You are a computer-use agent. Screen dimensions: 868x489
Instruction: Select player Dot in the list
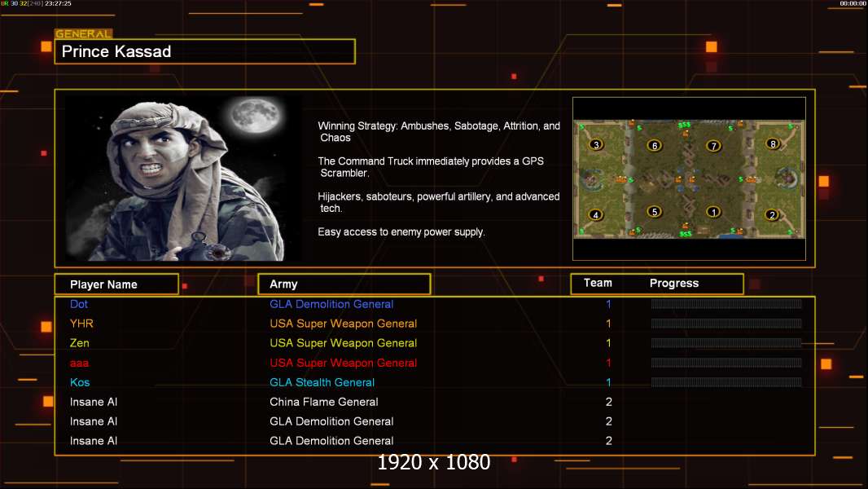(79, 304)
